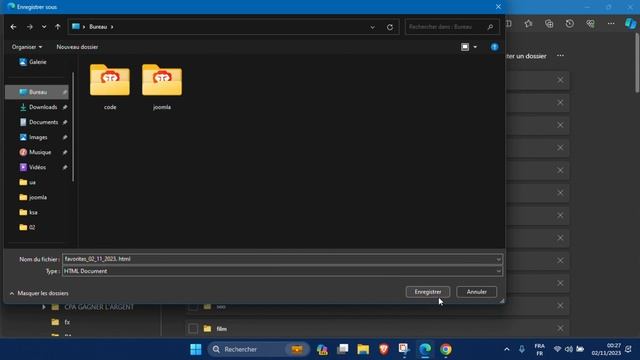The height and width of the screenshot is (360, 640).
Task: Focus the Rechercher dans Bureau search box
Action: pos(452,27)
